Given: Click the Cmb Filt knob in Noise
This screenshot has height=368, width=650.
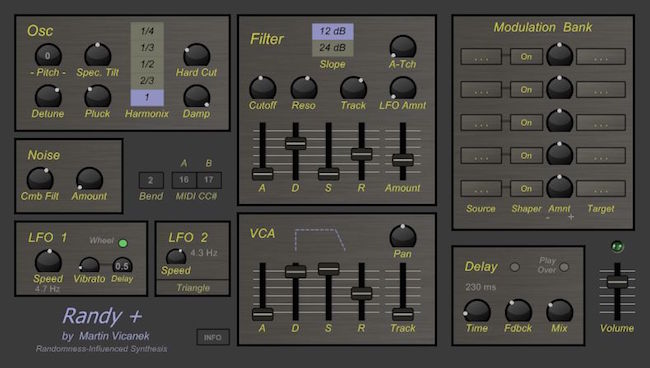Looking at the screenshot, I should 40,179.
